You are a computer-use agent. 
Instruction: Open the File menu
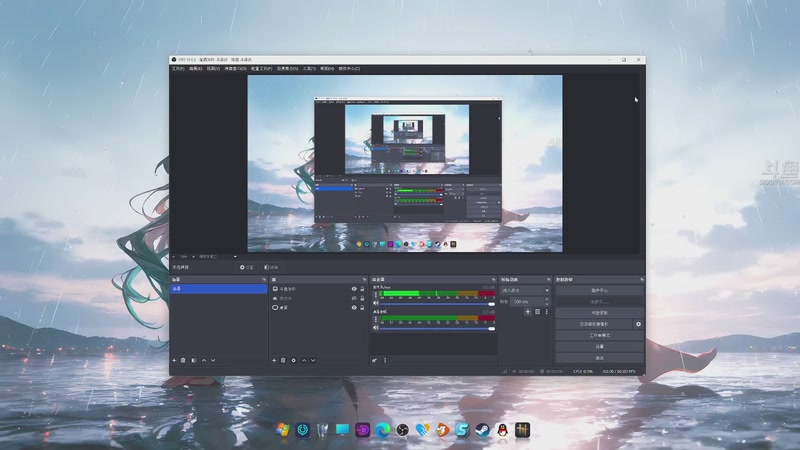pos(178,68)
